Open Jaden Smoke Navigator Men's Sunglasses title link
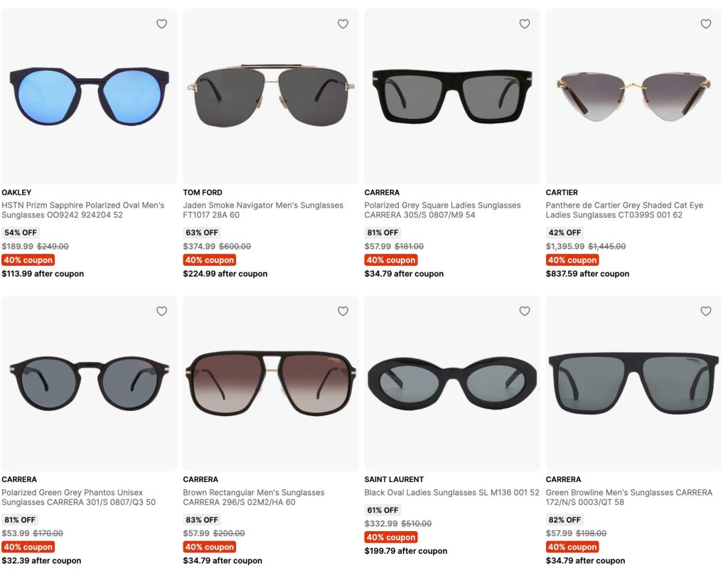This screenshot has width=728, height=571. point(263,210)
